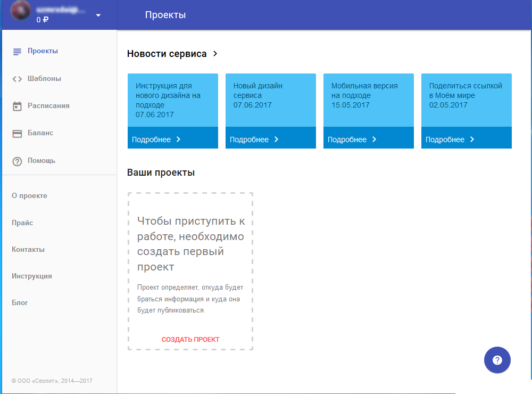Click the Помощь question mark icon
Viewport: 532px width, 394px height.
pos(17,161)
